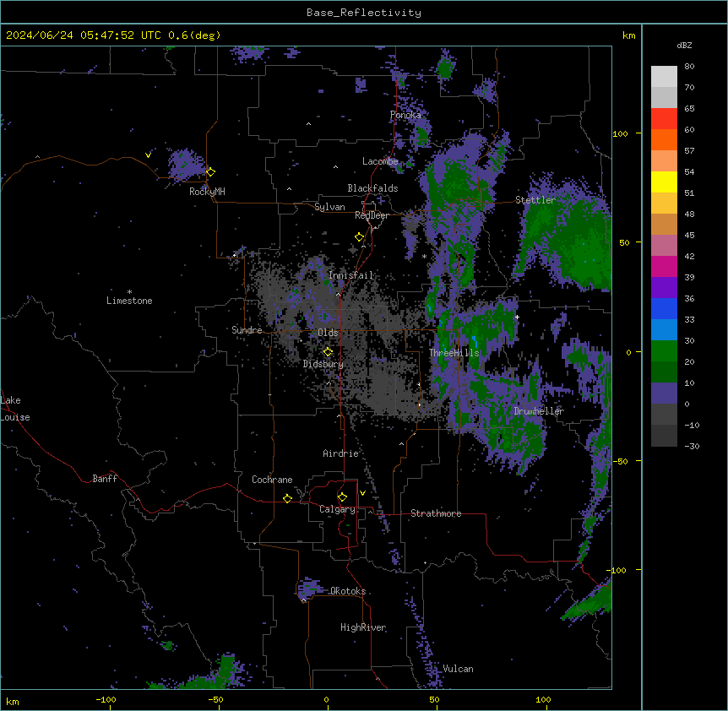Click the Vulcan town label
This screenshot has height=711, width=728.
point(458,669)
